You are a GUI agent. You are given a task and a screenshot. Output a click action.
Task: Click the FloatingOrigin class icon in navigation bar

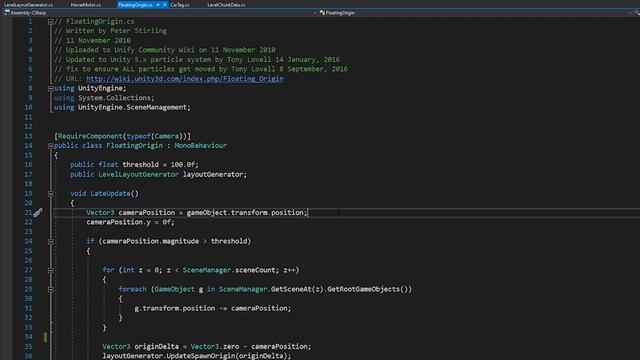click(x=322, y=13)
